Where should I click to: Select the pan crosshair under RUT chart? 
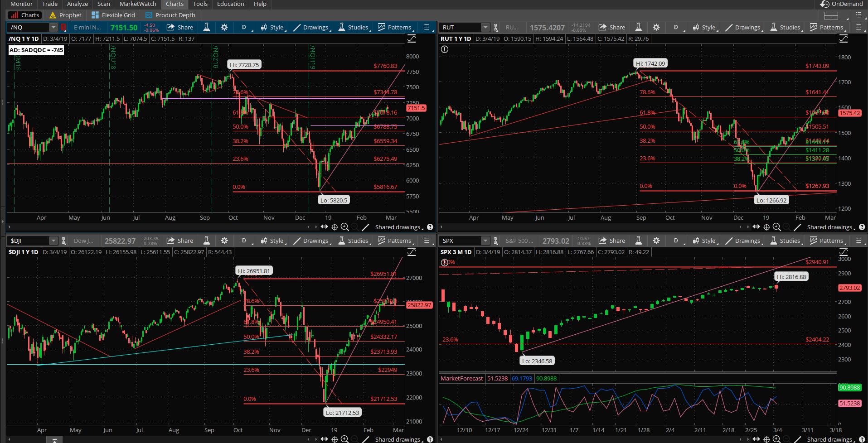[766, 227]
